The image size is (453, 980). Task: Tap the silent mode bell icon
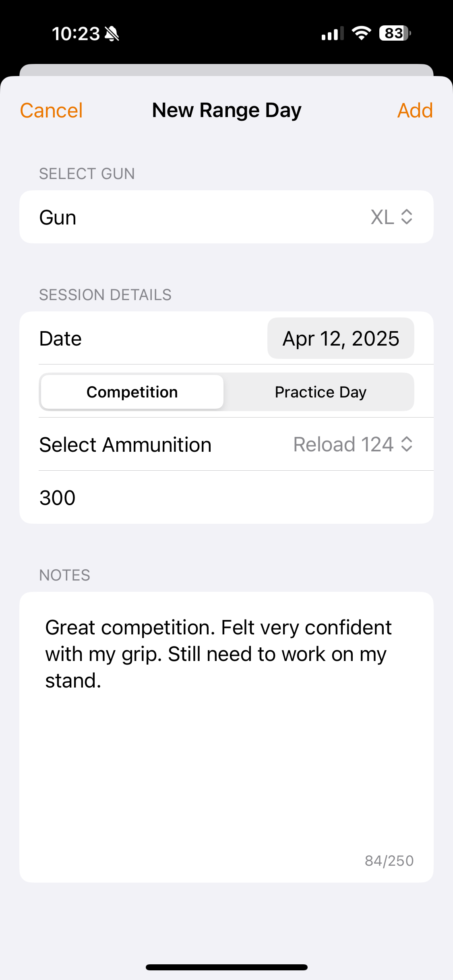pos(112,34)
